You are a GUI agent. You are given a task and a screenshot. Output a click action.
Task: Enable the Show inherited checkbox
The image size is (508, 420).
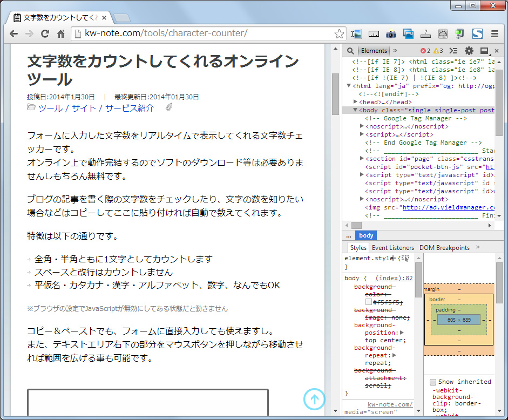point(433,382)
